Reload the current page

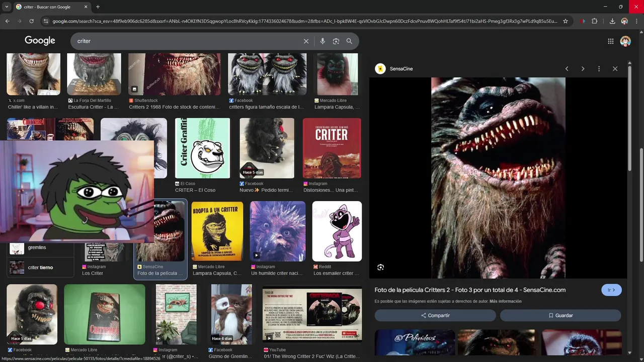click(31, 21)
